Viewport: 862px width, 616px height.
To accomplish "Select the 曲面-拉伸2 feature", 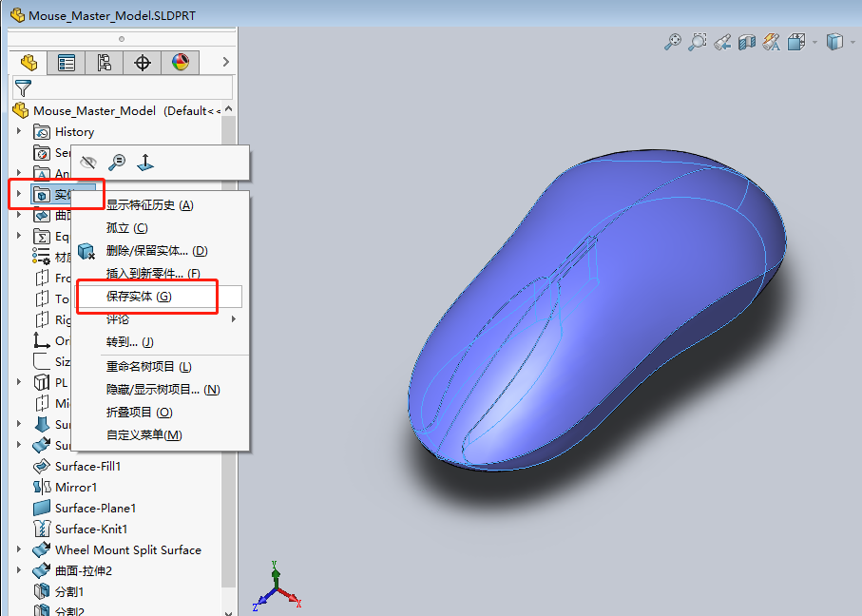I will tap(84, 571).
